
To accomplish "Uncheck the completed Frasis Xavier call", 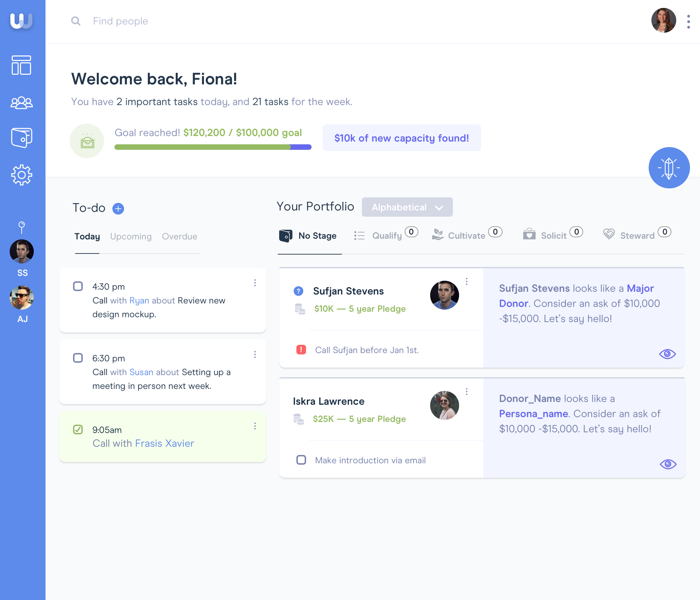I will click(78, 430).
